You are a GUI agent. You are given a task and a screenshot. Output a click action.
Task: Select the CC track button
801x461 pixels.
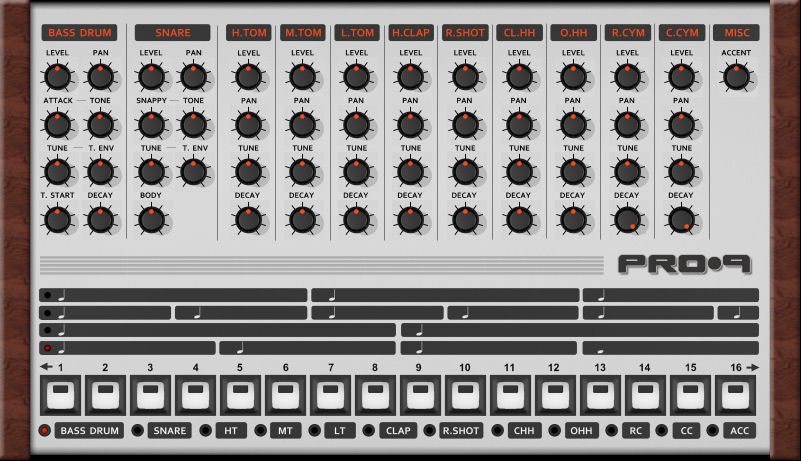click(x=686, y=430)
